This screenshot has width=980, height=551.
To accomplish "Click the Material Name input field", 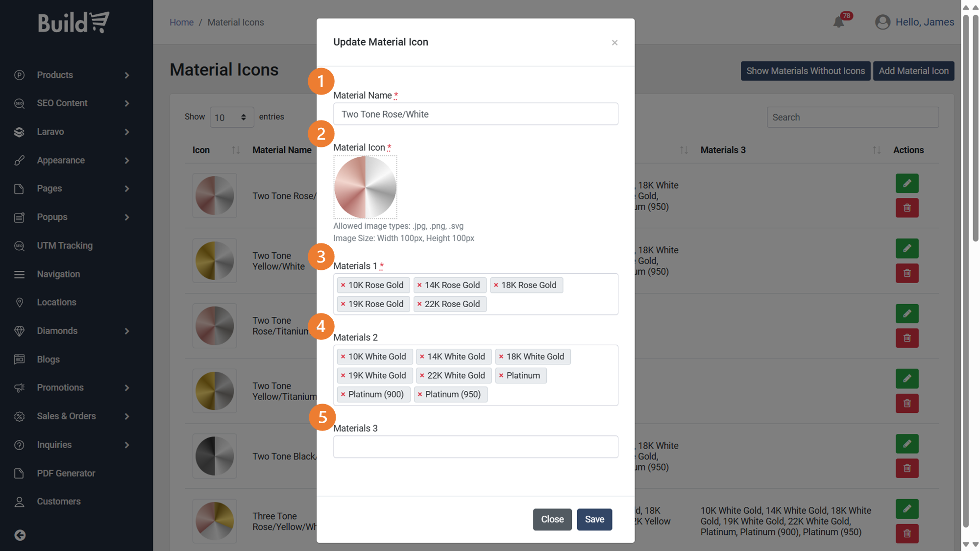I will (x=476, y=114).
